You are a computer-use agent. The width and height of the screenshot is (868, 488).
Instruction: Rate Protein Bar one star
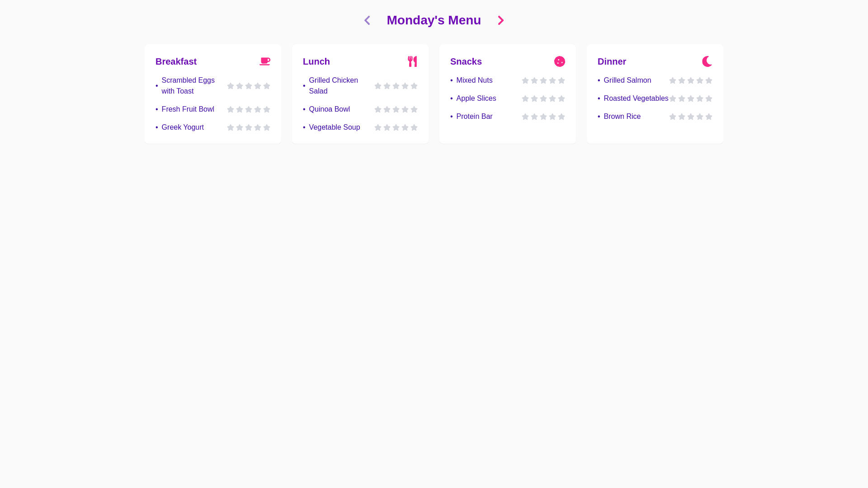pyautogui.click(x=525, y=117)
